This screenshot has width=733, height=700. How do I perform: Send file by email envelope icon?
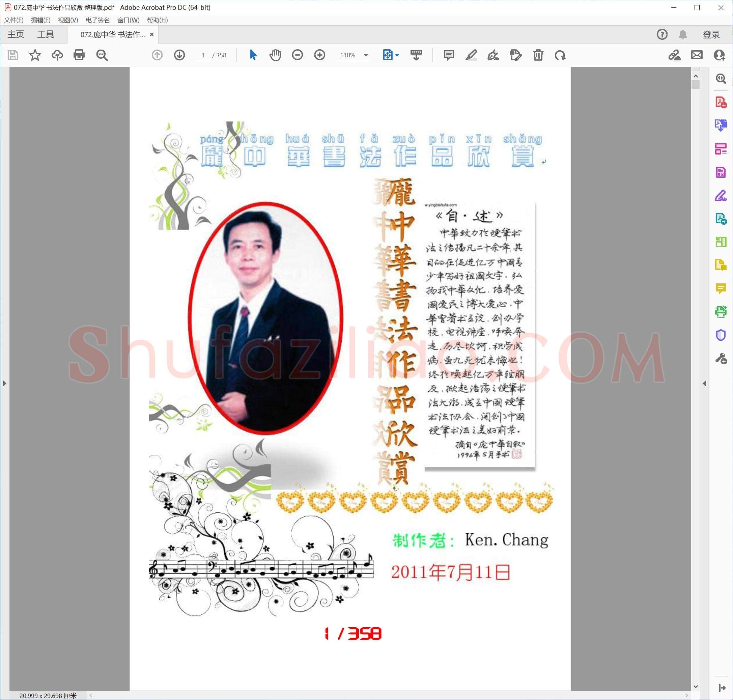point(697,55)
